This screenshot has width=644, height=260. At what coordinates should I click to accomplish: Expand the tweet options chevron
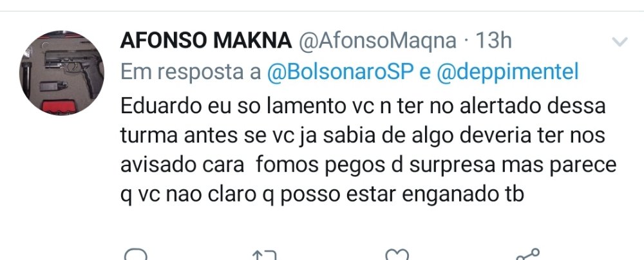pyautogui.click(x=619, y=42)
